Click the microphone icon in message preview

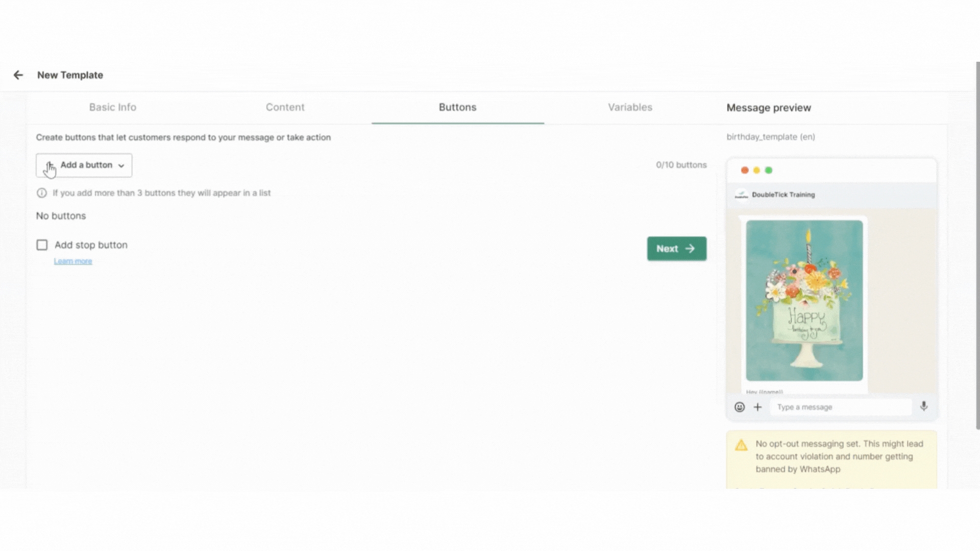(924, 407)
